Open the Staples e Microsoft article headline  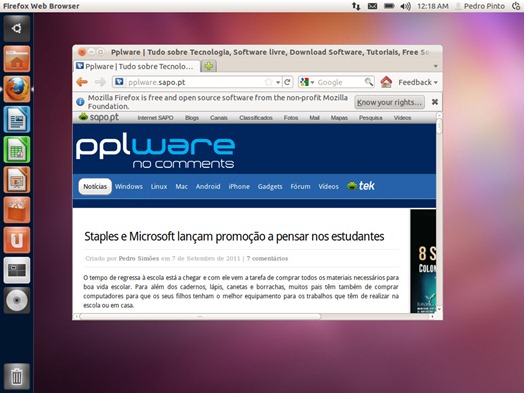pos(234,236)
